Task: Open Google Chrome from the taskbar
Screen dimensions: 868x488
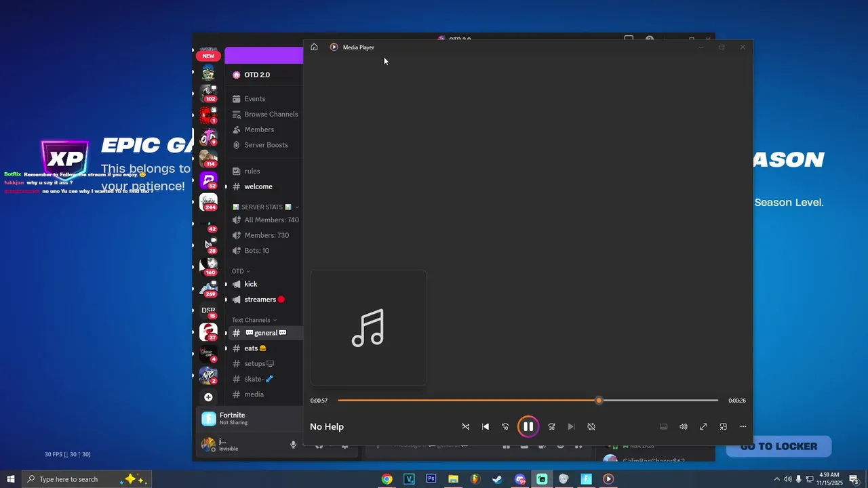Action: pyautogui.click(x=387, y=479)
